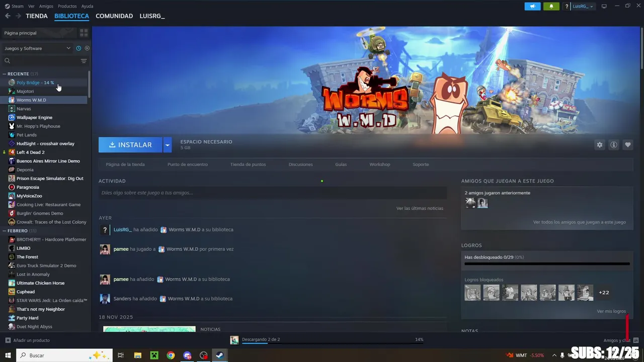This screenshot has width=644, height=362.
Task: Click the Left 4 Dead 2 icon
Action: (x=12, y=152)
